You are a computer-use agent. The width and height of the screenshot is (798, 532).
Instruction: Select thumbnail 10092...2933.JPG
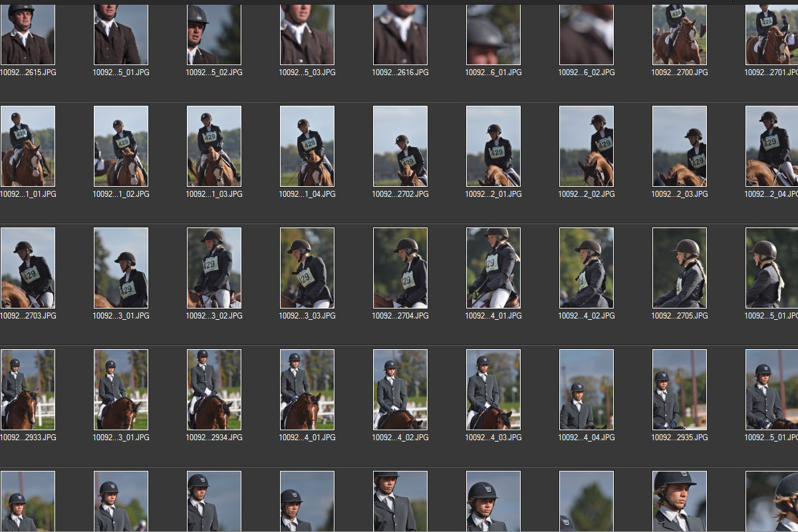pyautogui.click(x=27, y=390)
